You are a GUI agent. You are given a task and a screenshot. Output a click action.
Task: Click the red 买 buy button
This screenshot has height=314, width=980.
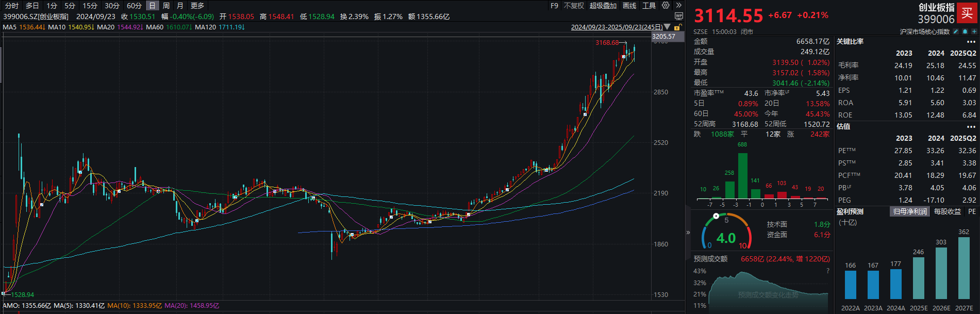tap(967, 13)
